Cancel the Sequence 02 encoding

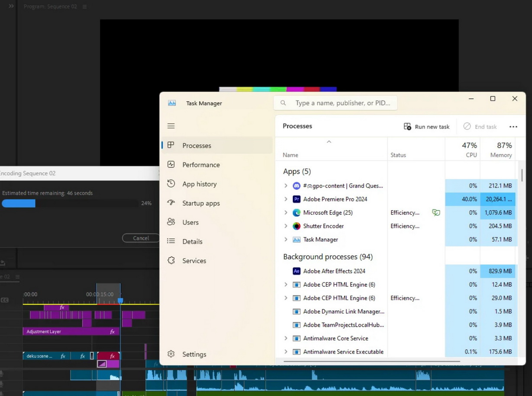(141, 238)
